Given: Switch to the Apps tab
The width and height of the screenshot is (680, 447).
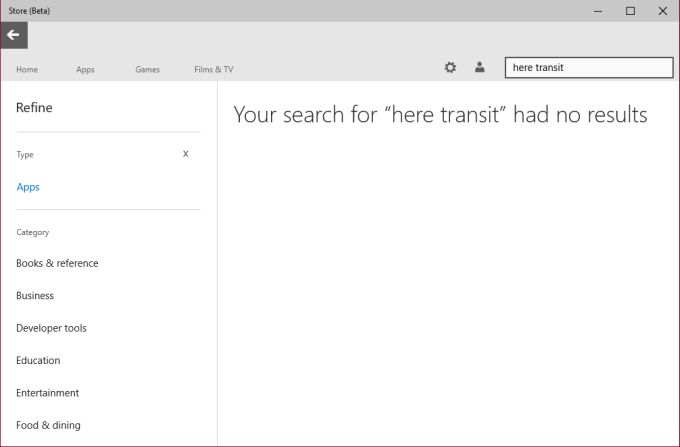Looking at the screenshot, I should [x=85, y=69].
